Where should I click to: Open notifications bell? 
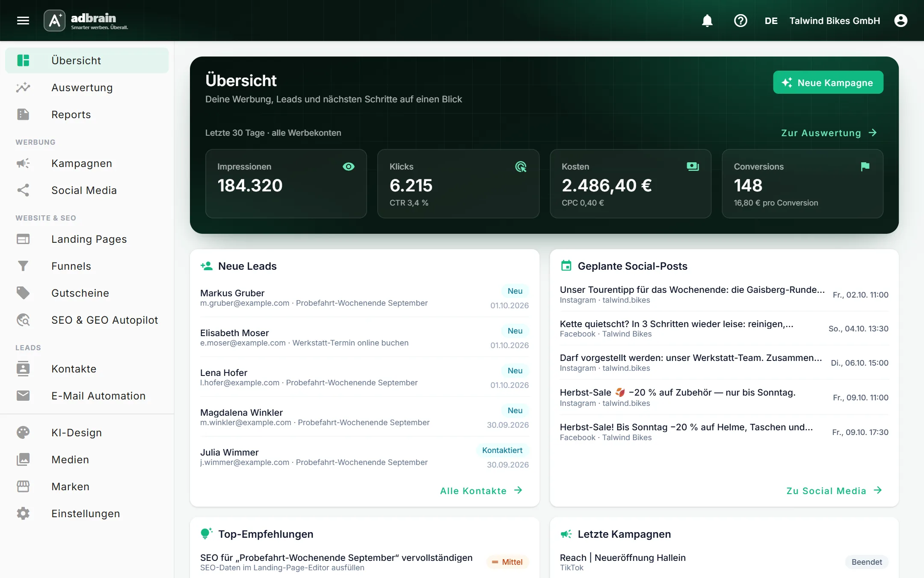[707, 21]
